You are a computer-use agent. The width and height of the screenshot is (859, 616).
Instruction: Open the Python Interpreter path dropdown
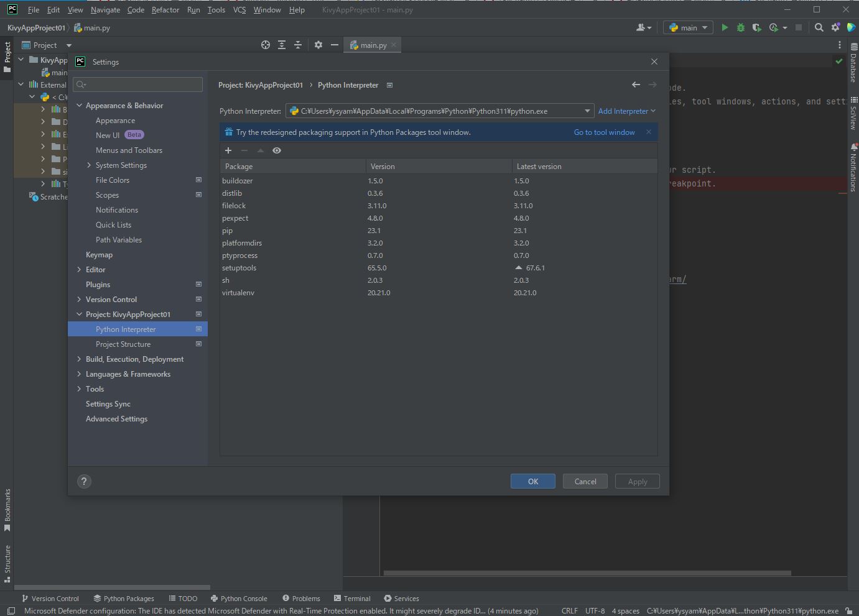click(587, 111)
